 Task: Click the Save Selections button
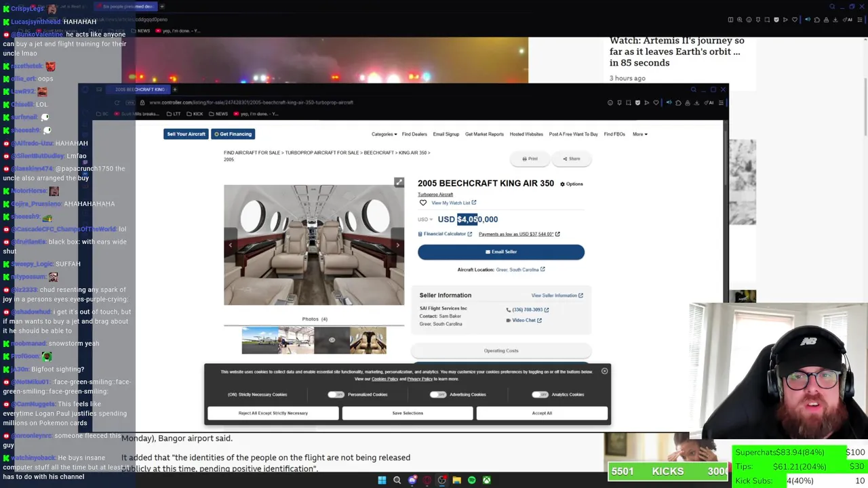coord(408,413)
